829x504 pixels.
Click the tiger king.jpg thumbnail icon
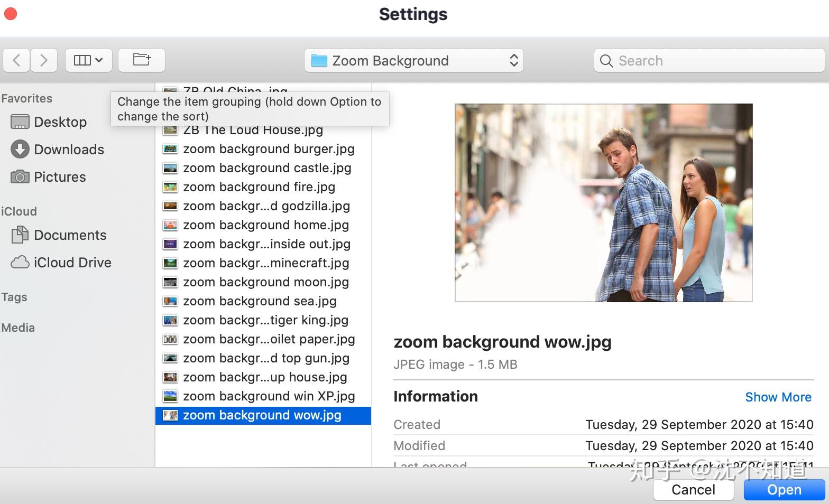[170, 320]
